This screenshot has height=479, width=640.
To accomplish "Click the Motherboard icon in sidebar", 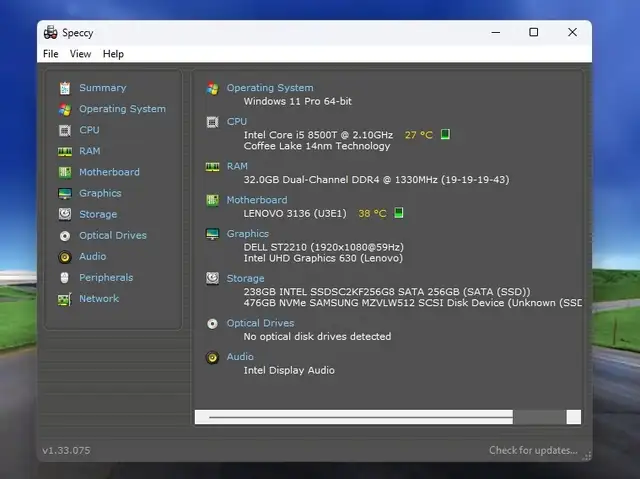I will 65,173.
